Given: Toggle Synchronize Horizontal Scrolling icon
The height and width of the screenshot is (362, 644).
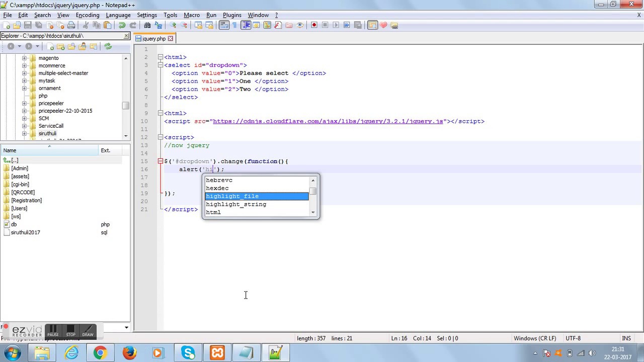Looking at the screenshot, I should point(209,25).
